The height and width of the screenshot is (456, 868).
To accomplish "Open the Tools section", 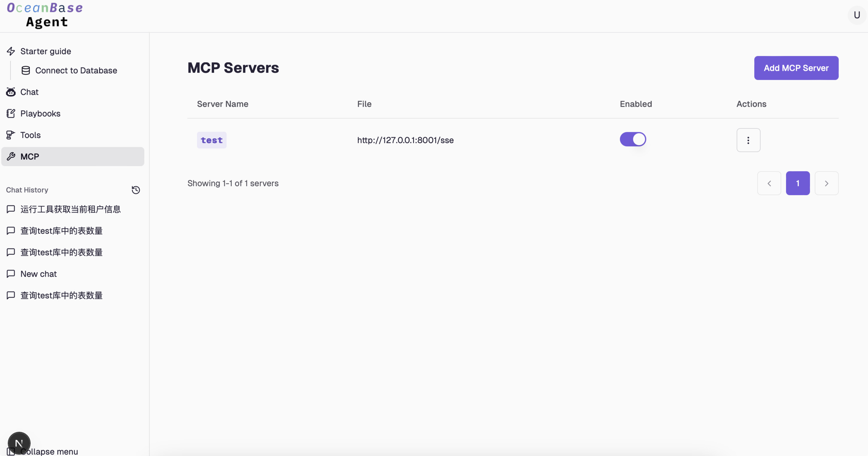I will (x=73, y=135).
